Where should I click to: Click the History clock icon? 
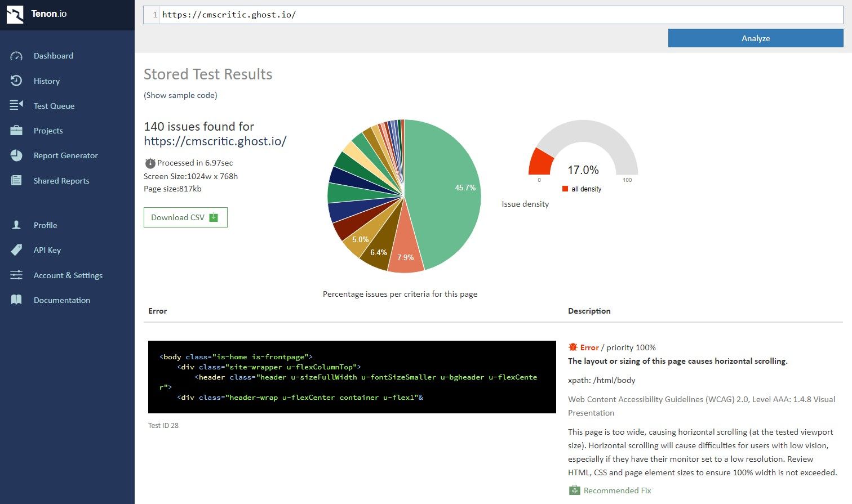(16, 81)
